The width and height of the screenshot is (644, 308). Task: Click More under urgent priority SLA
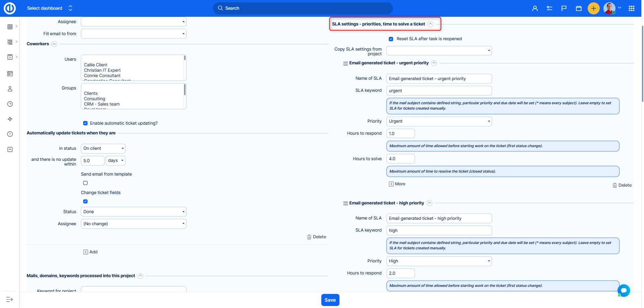(x=397, y=184)
